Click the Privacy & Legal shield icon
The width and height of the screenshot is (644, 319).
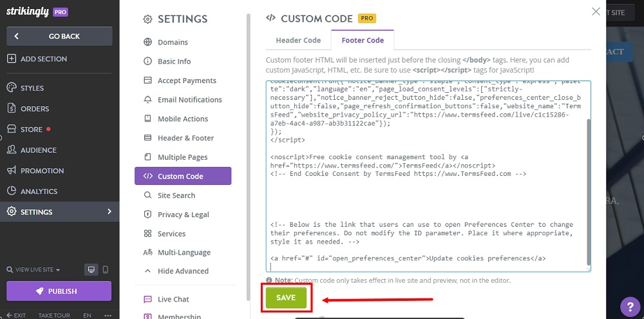pyautogui.click(x=147, y=214)
